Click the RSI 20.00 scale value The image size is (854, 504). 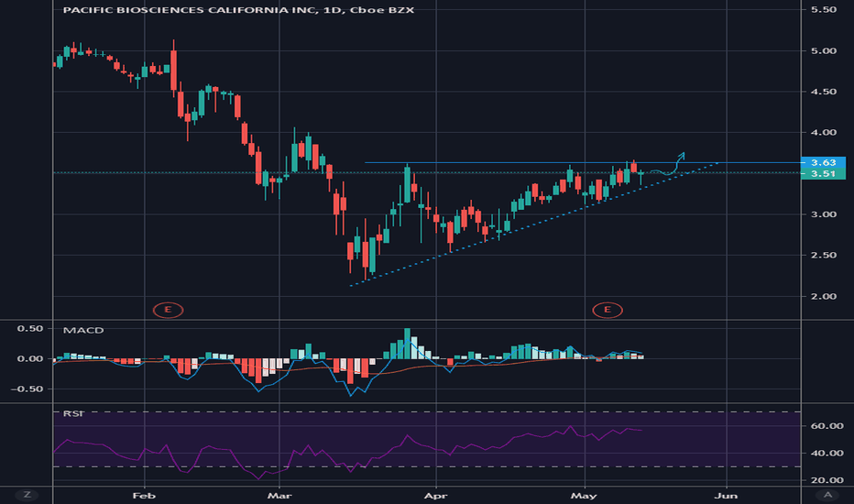(x=827, y=480)
